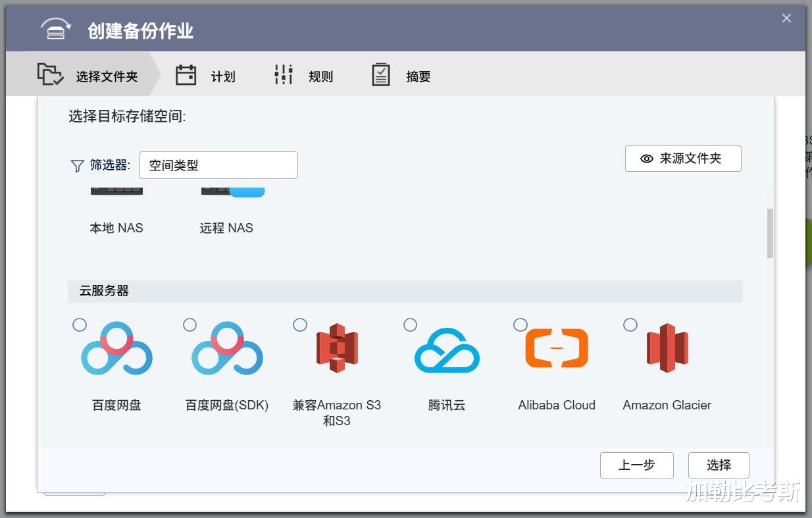Screen dimensions: 812x518
Task: Click the storage list vertical scrollbar
Action: tap(770, 233)
